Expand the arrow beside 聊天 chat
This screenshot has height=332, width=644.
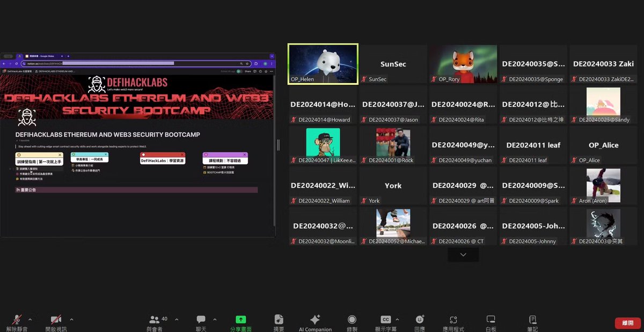pos(215,320)
